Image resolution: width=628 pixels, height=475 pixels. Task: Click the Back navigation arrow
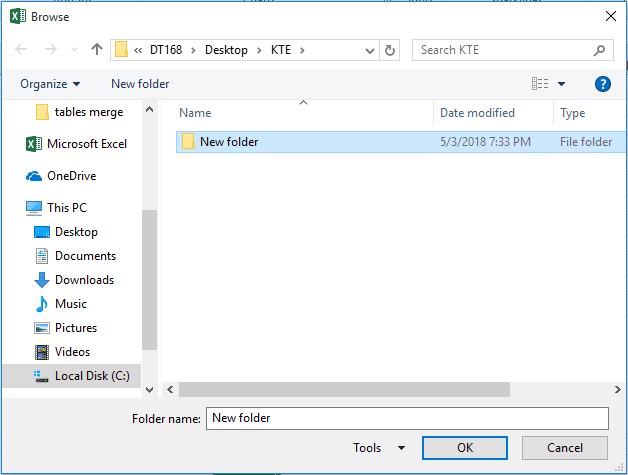pyautogui.click(x=21, y=49)
